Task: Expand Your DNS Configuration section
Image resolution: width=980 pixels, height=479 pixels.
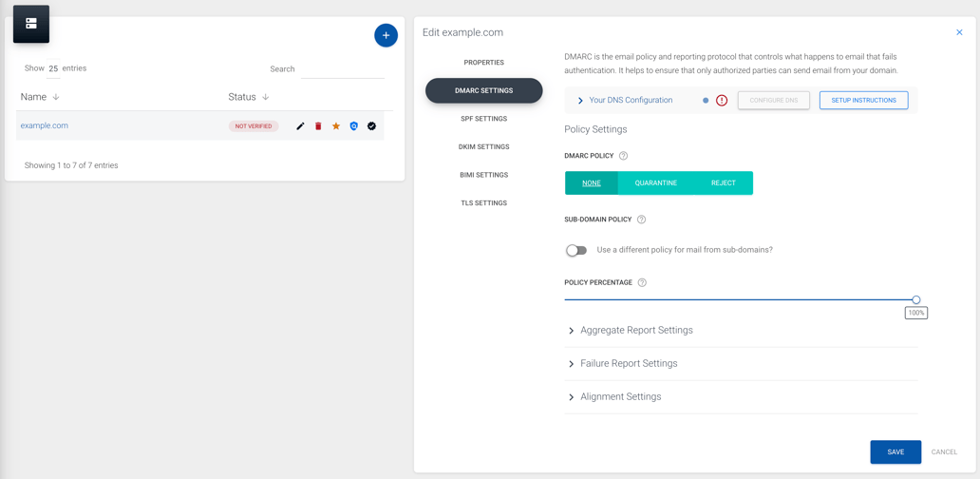Action: (630, 101)
